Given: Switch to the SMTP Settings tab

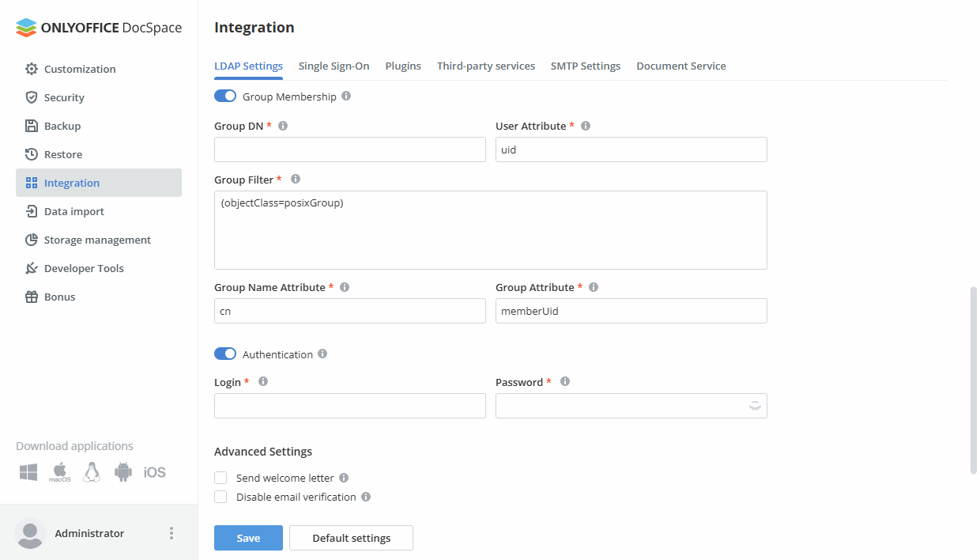Looking at the screenshot, I should [x=586, y=66].
